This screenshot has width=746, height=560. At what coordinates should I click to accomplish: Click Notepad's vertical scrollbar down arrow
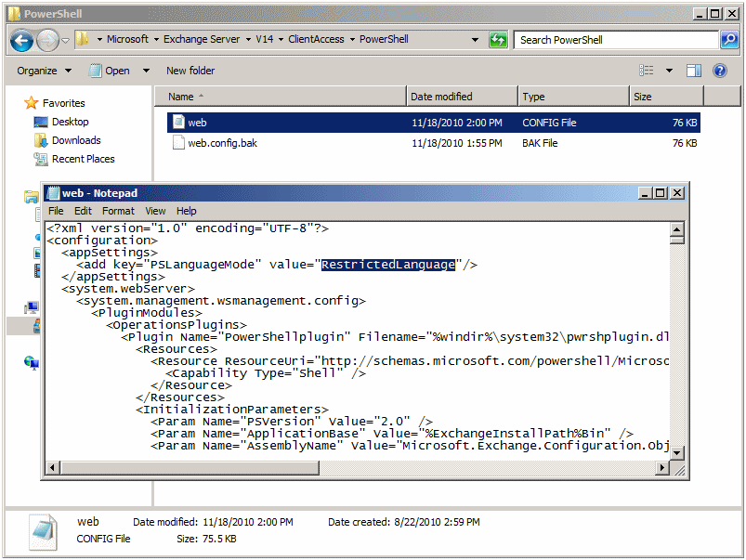pyautogui.click(x=676, y=452)
